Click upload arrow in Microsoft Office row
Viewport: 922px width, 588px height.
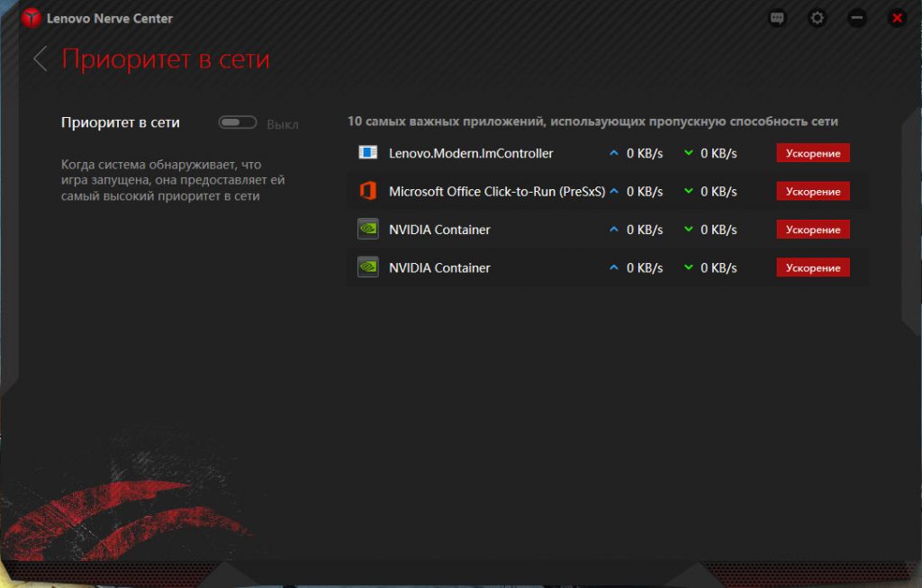pyautogui.click(x=614, y=191)
